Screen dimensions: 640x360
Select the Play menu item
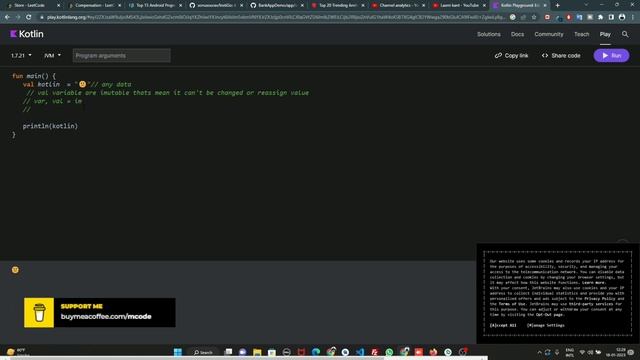tap(605, 34)
